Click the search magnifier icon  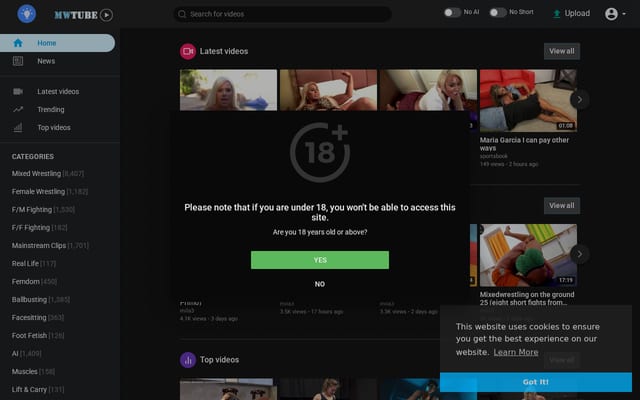[x=182, y=14]
